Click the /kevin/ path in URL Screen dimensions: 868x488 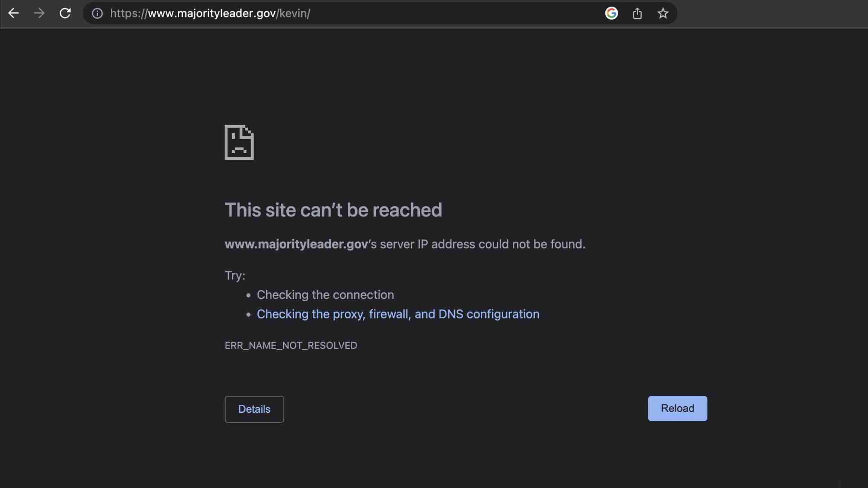[294, 13]
